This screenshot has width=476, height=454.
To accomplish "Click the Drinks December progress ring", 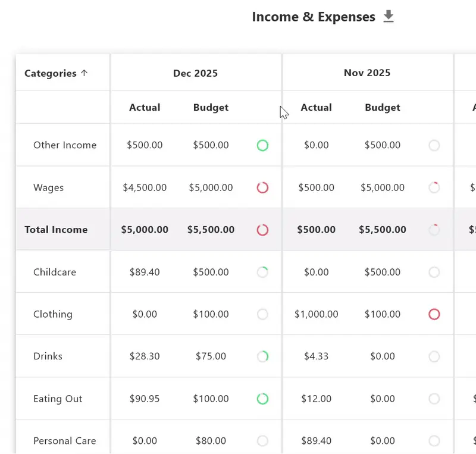I will pyautogui.click(x=262, y=356).
